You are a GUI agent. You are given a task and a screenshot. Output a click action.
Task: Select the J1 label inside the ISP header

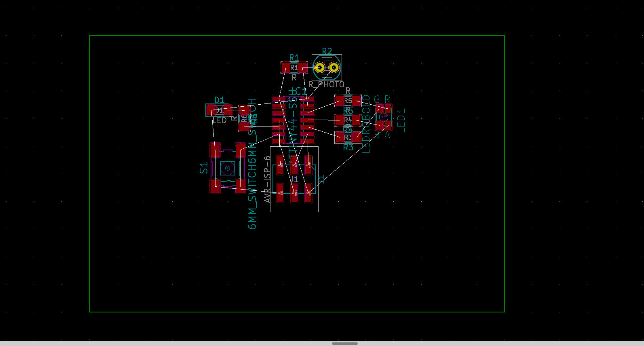(x=294, y=179)
